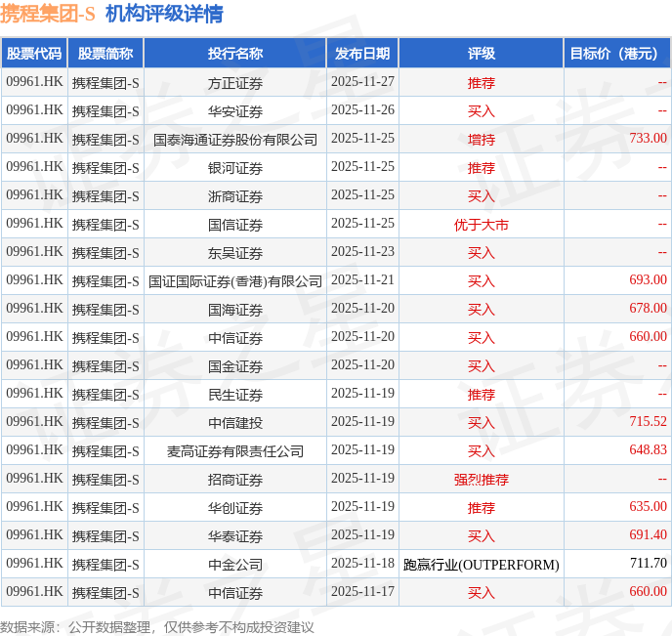Click 买入 rating in 华安证券 row
This screenshot has height=636, width=672.
(x=482, y=111)
